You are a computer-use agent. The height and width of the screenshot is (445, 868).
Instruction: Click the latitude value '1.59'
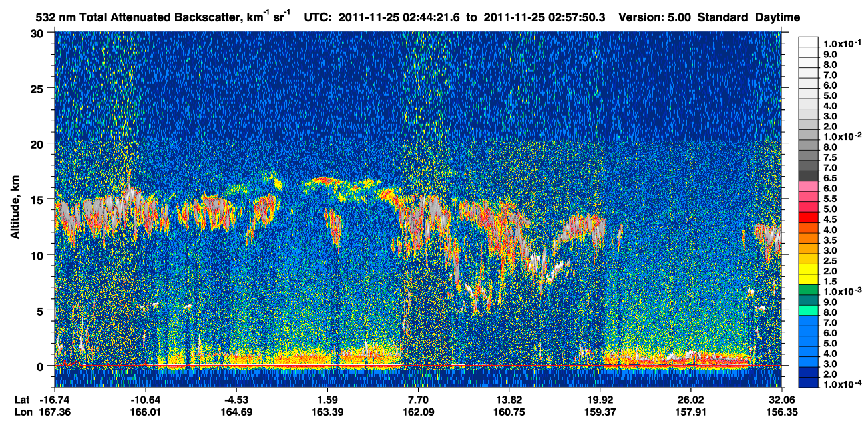click(327, 399)
